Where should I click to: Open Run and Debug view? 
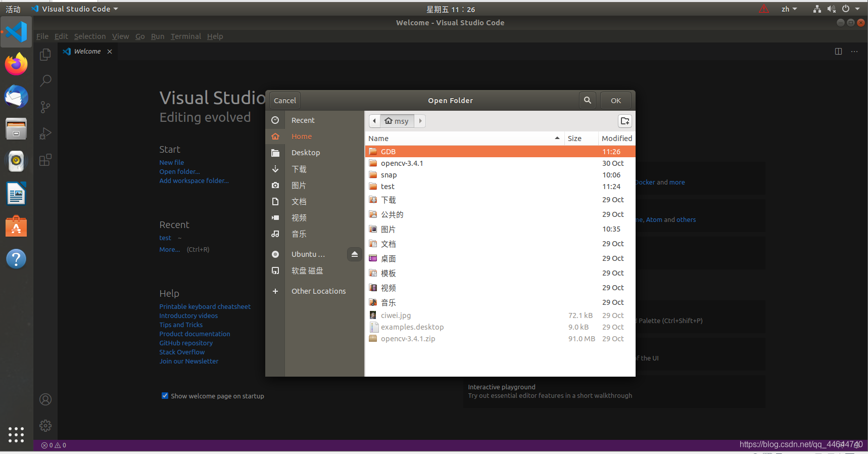pyautogui.click(x=45, y=133)
